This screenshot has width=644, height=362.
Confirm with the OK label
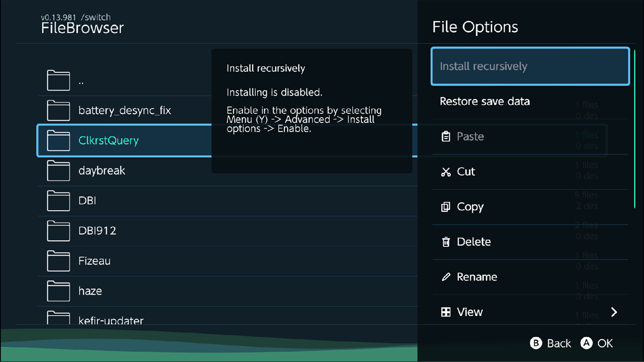[x=605, y=343]
